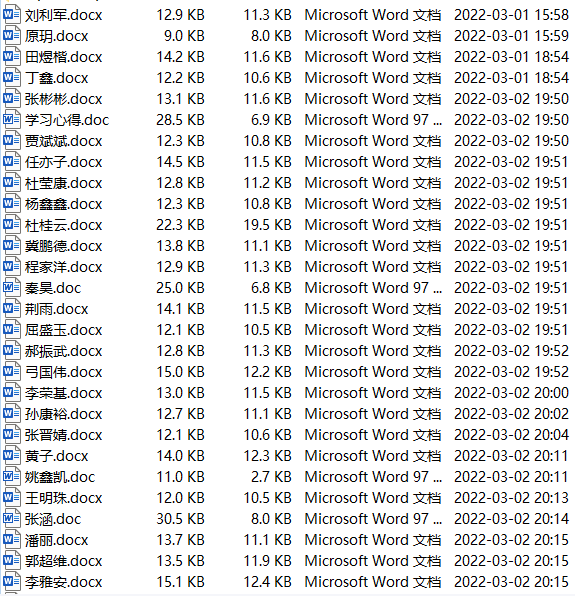
Task: Select the Word icon next to 学习心得.doc
Action: pos(11,120)
